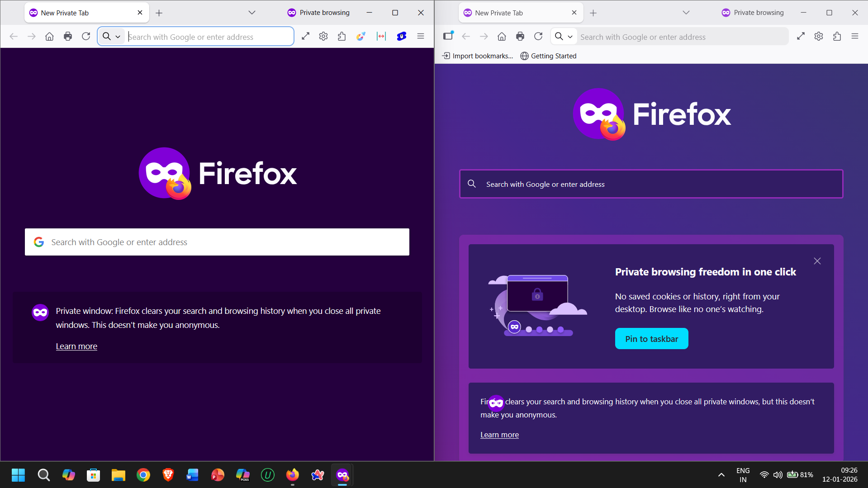This screenshot has height=488, width=868.
Task: Reload the page in right Firefox window
Action: click(x=538, y=37)
